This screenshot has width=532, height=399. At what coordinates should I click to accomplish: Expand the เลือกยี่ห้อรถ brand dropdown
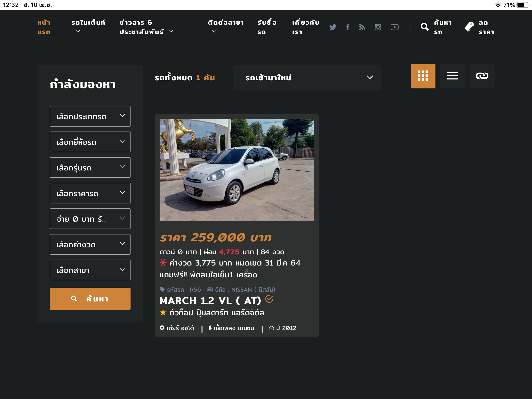click(90, 142)
